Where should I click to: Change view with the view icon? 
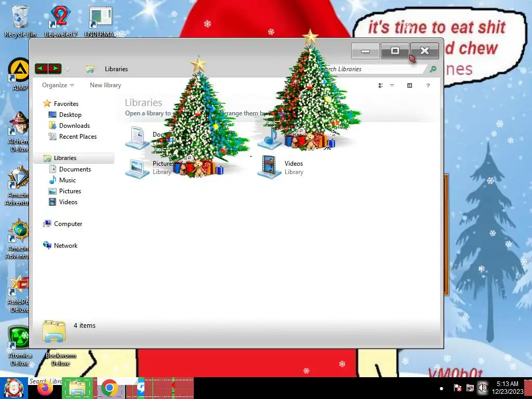tap(381, 86)
